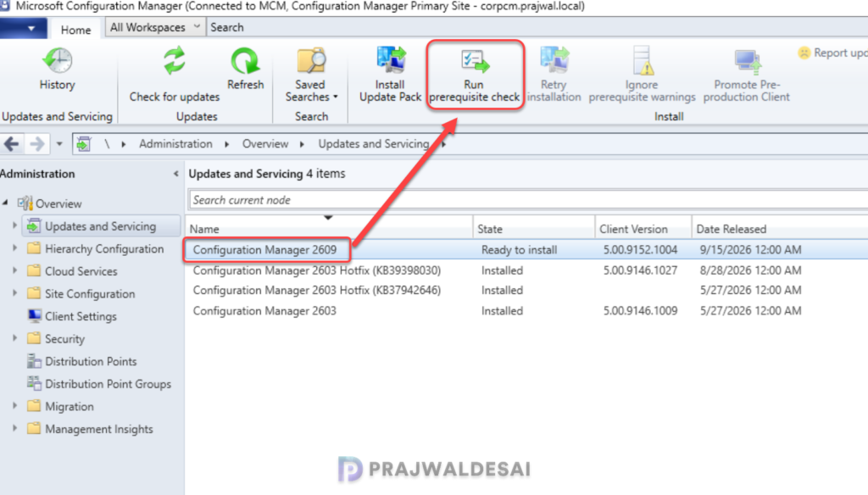Expand Updates and Servicing node
The height and width of the screenshot is (495, 868).
[15, 226]
